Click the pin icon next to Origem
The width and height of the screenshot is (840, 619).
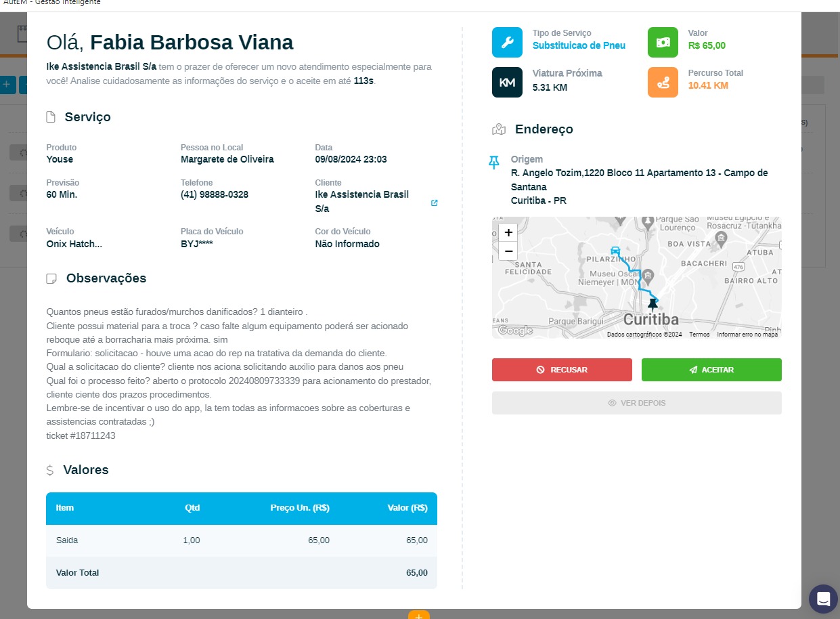click(x=494, y=162)
